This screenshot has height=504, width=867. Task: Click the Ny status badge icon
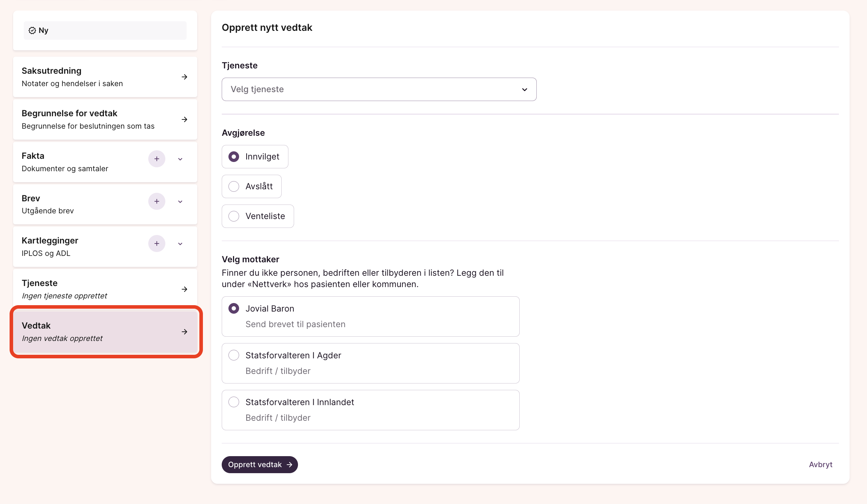click(32, 30)
